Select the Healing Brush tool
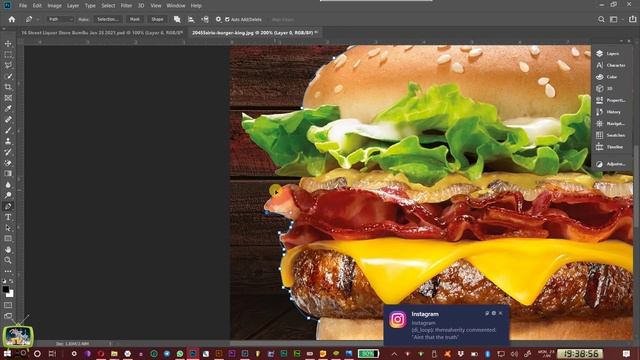 8,120
